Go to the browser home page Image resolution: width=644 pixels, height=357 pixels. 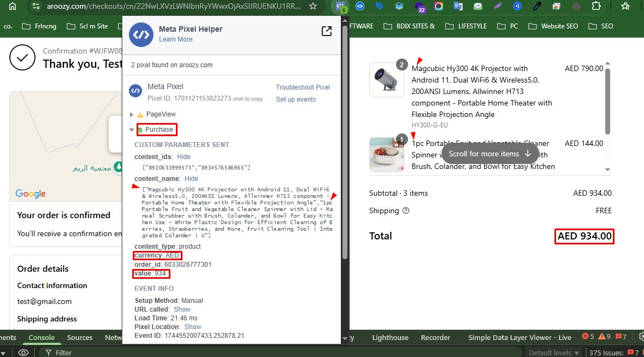click(x=12, y=7)
